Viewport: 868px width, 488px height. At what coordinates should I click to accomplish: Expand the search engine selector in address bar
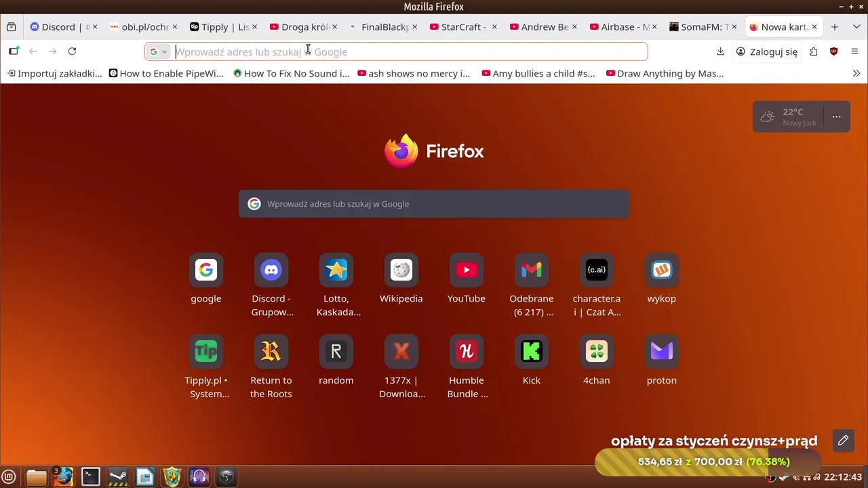pyautogui.click(x=159, y=52)
